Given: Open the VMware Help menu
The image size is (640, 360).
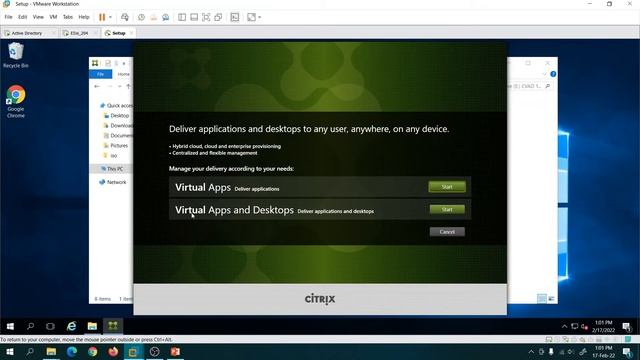Looking at the screenshot, I should [x=84, y=17].
